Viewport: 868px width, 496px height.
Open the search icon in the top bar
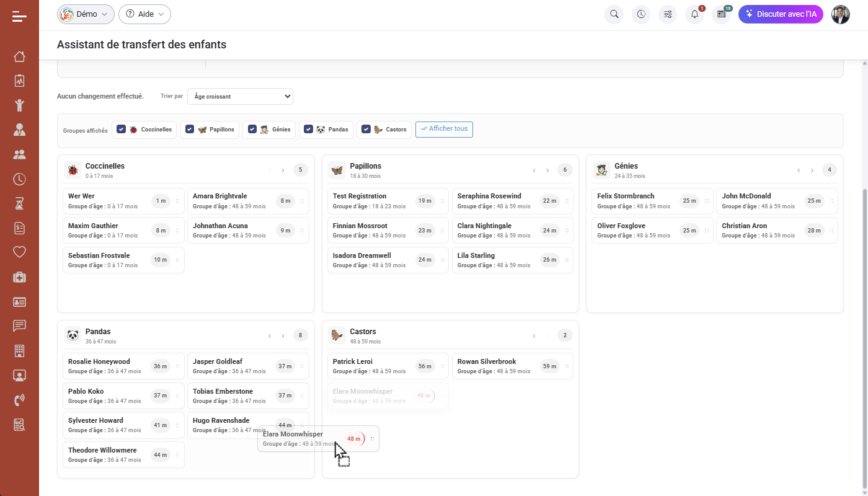(x=614, y=14)
